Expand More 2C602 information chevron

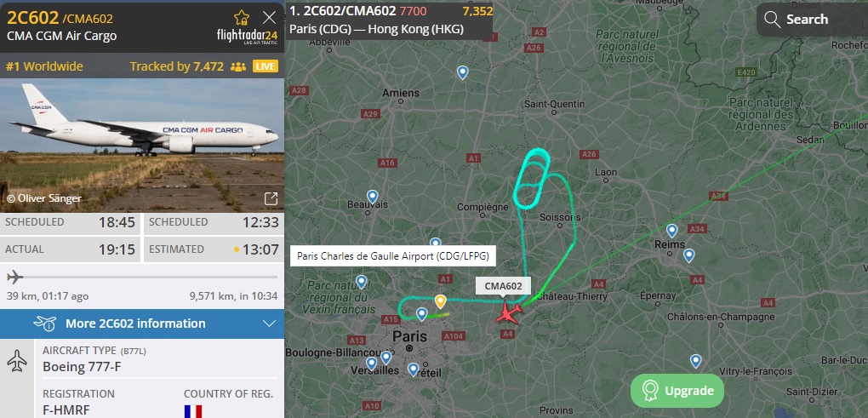point(268,324)
